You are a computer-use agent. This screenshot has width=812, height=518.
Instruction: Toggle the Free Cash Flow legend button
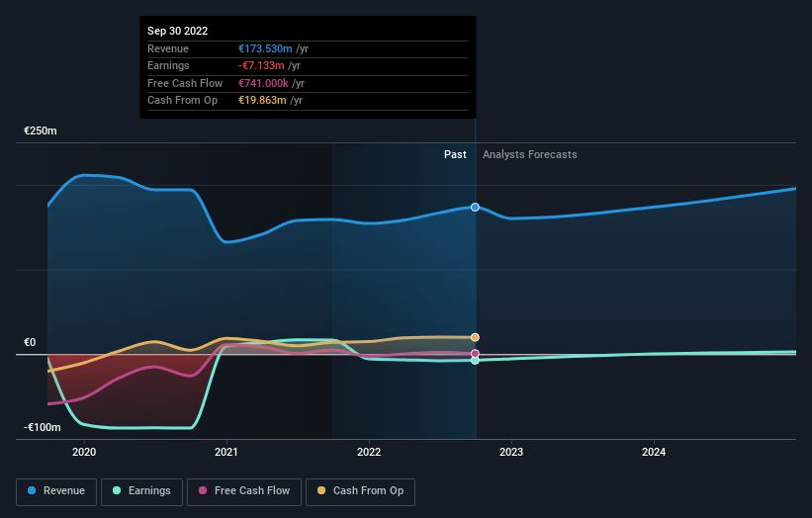(244, 491)
